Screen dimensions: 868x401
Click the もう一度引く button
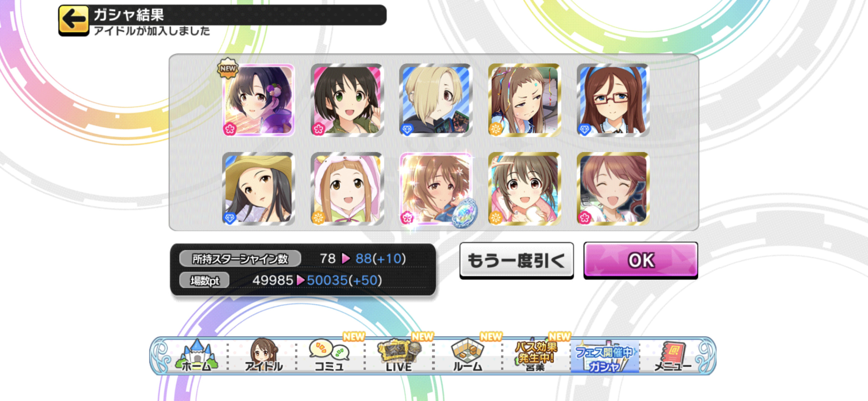coord(516,260)
